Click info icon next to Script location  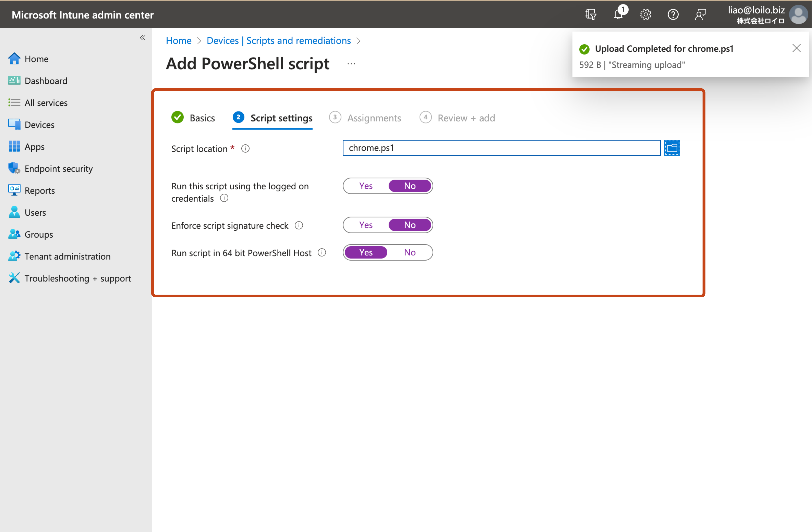click(x=245, y=149)
